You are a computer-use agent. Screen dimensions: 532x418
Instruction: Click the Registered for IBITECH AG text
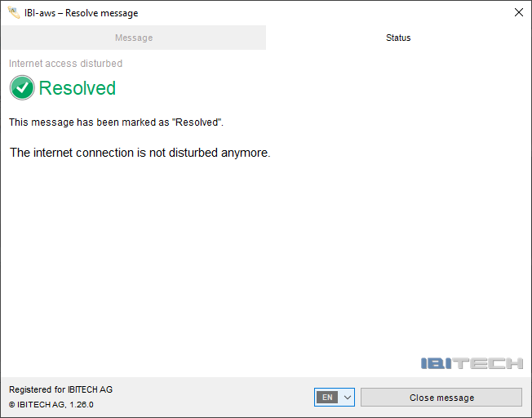(61, 389)
